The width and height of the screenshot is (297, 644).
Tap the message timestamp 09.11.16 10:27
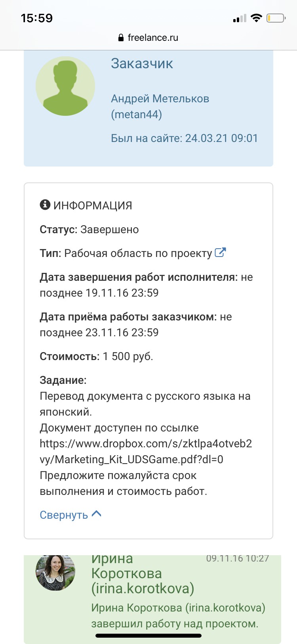coord(238,558)
